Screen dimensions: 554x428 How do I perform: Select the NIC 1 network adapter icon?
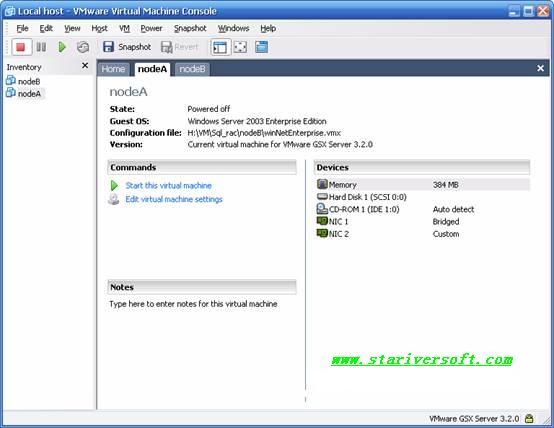(322, 221)
